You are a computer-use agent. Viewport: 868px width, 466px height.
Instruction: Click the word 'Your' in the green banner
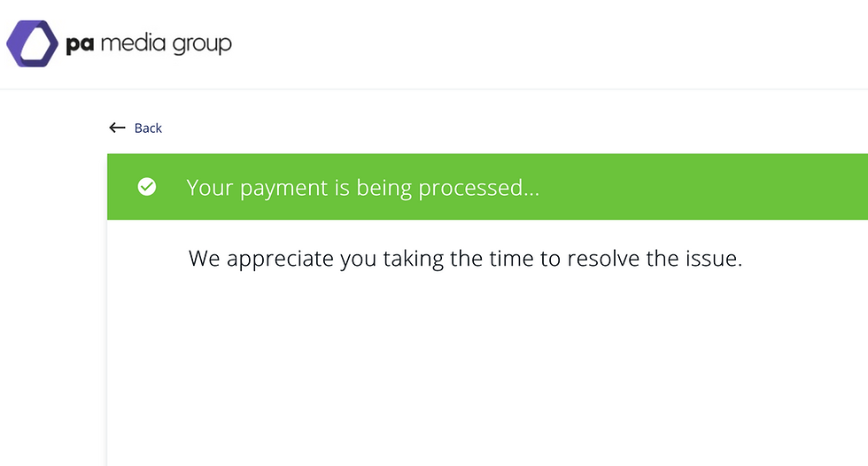[x=210, y=187]
